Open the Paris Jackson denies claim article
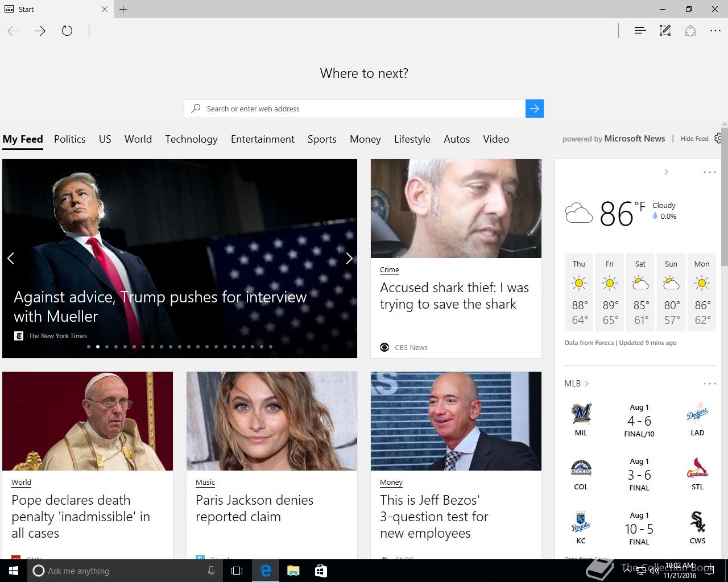This screenshot has width=728, height=582. pyautogui.click(x=255, y=508)
